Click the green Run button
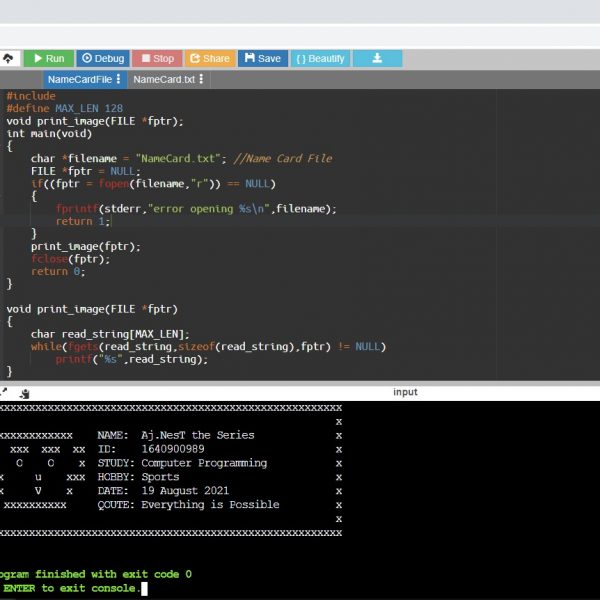Screen dimensions: 600x600 tap(47, 59)
